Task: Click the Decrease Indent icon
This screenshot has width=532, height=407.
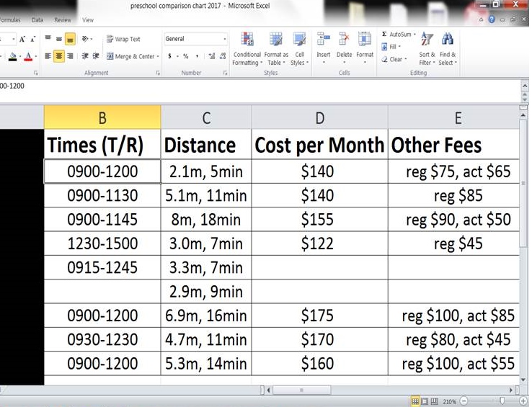Action: (85, 56)
